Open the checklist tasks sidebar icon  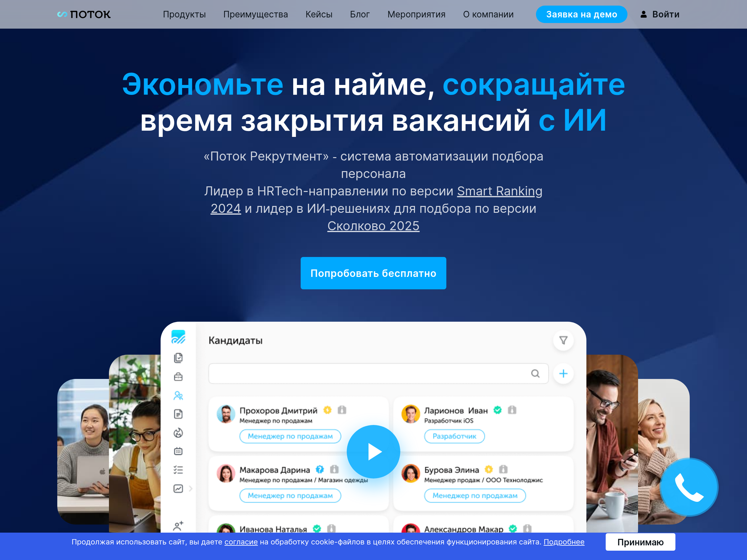tap(178, 470)
